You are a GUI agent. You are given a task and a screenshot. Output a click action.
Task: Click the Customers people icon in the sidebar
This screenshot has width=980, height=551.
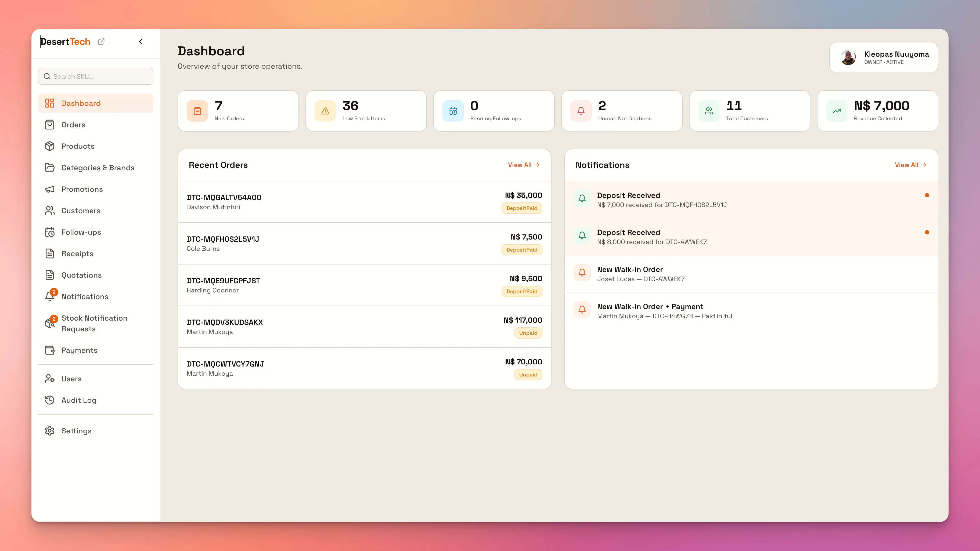click(x=49, y=211)
